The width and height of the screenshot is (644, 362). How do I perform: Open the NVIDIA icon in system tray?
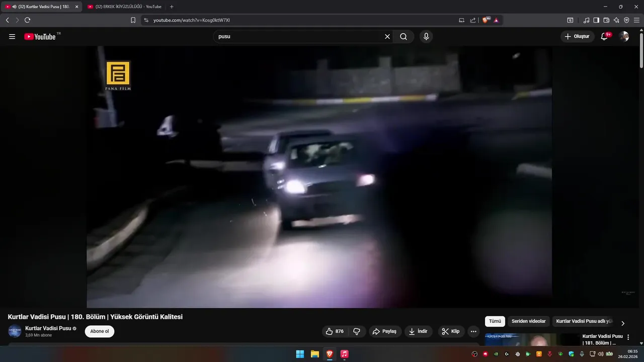(x=497, y=354)
